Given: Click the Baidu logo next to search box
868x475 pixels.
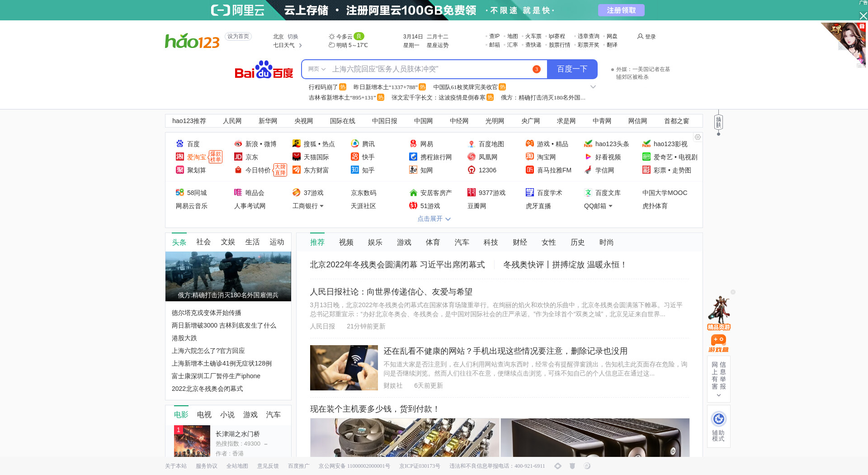Looking at the screenshot, I should (264, 69).
